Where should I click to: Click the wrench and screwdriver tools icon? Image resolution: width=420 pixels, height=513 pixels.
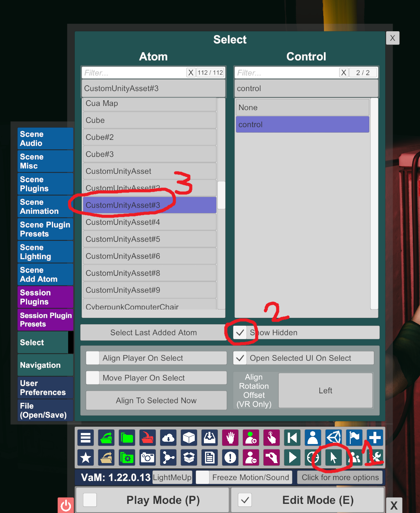pos(375,457)
